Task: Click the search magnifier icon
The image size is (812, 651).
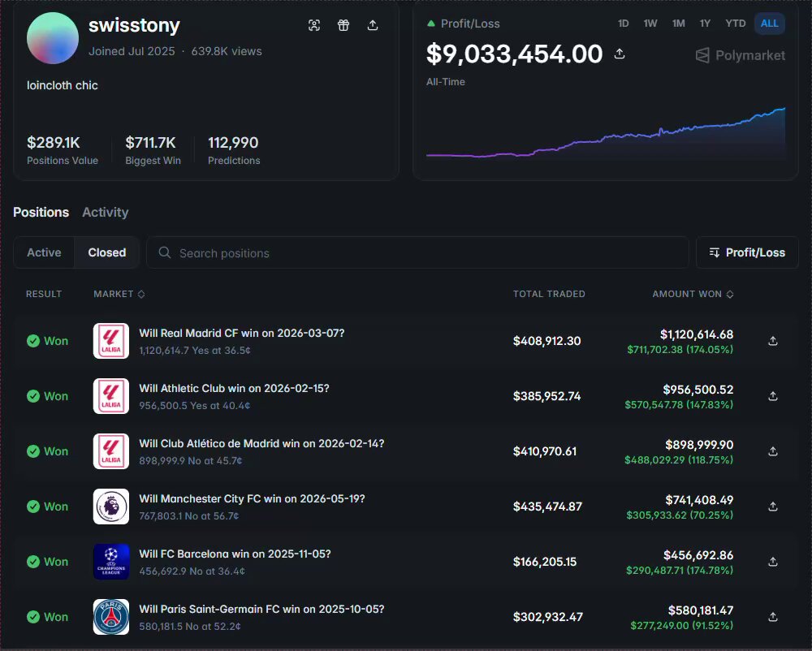Action: click(x=165, y=252)
